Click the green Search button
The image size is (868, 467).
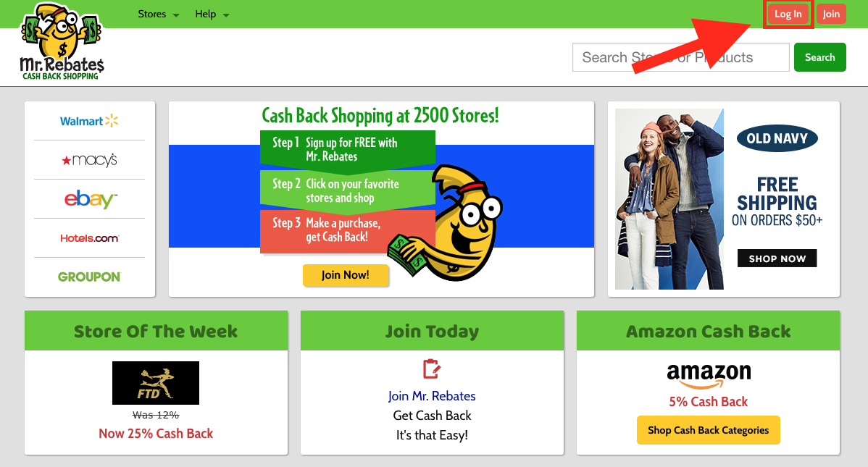coord(820,57)
